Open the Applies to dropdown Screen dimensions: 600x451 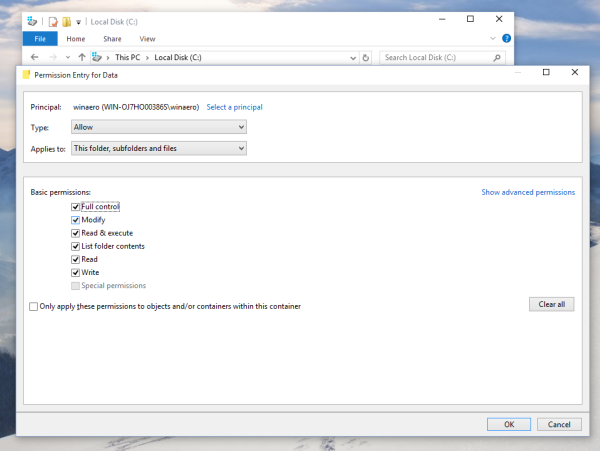click(159, 148)
